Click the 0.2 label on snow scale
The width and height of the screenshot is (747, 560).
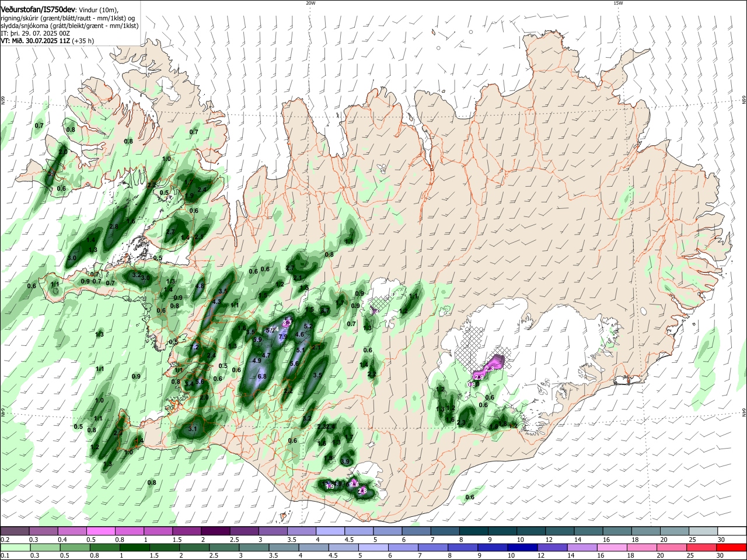pyautogui.click(x=5, y=540)
